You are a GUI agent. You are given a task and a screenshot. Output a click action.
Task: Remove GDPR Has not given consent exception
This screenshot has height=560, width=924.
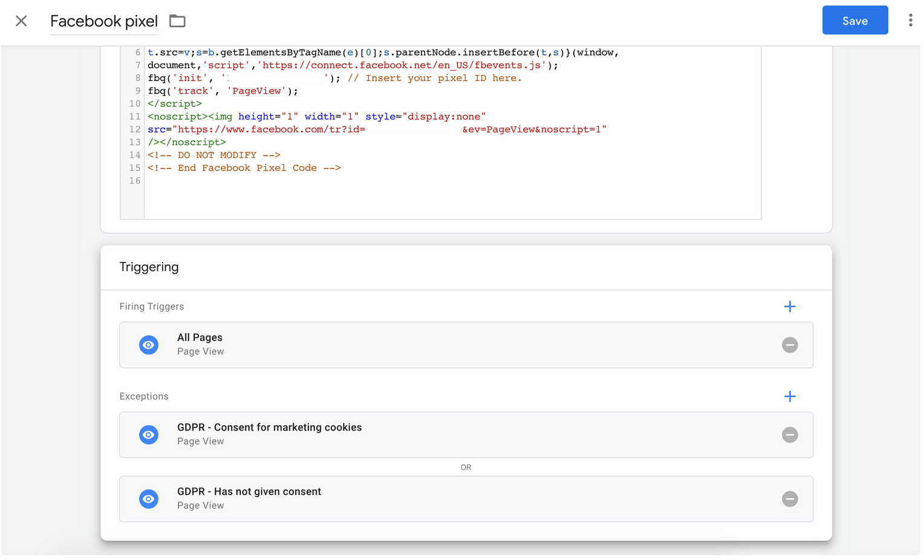(x=789, y=500)
